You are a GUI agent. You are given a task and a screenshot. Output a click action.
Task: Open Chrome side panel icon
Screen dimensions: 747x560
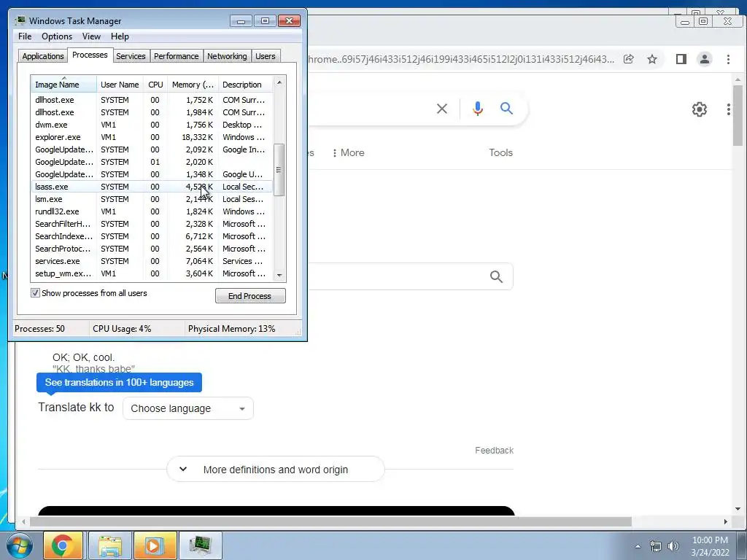click(681, 59)
